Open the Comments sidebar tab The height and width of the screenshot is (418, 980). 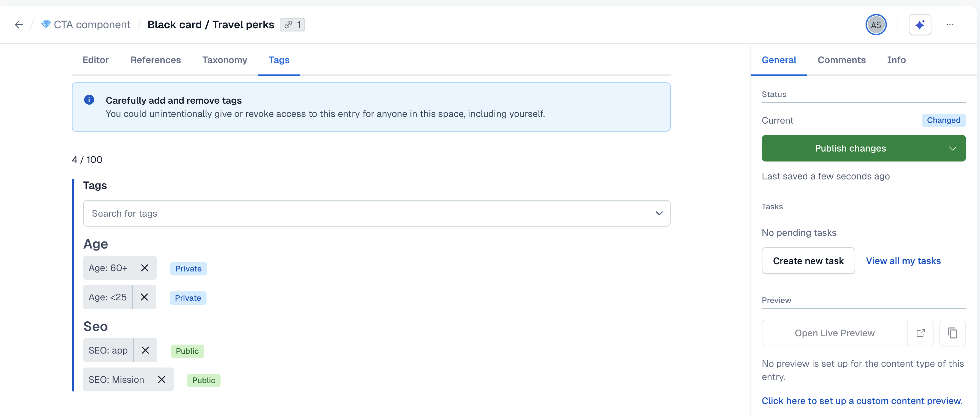click(842, 60)
